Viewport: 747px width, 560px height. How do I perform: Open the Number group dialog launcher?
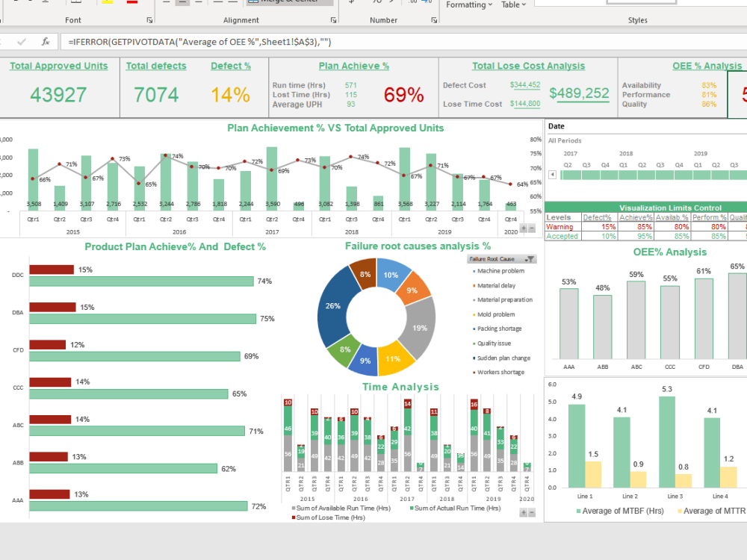[434, 20]
